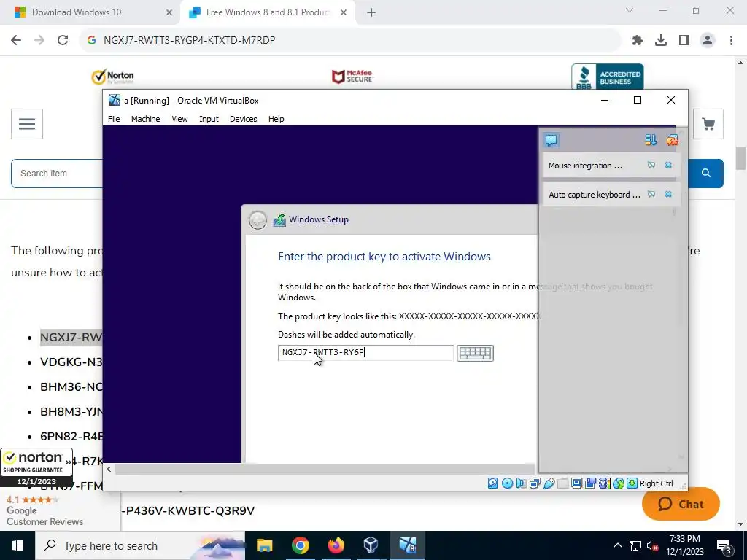Click the network adapters status icon
Screen dimensions: 747x560
click(535, 483)
